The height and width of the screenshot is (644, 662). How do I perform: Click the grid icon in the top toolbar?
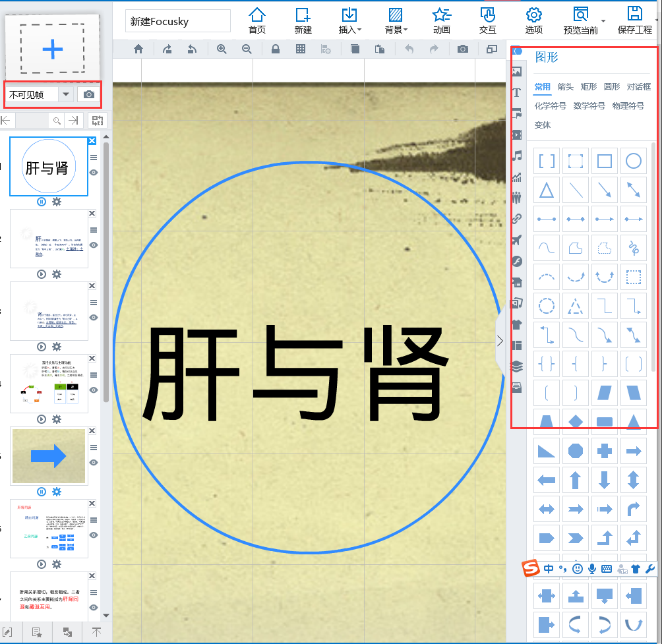pos(301,49)
